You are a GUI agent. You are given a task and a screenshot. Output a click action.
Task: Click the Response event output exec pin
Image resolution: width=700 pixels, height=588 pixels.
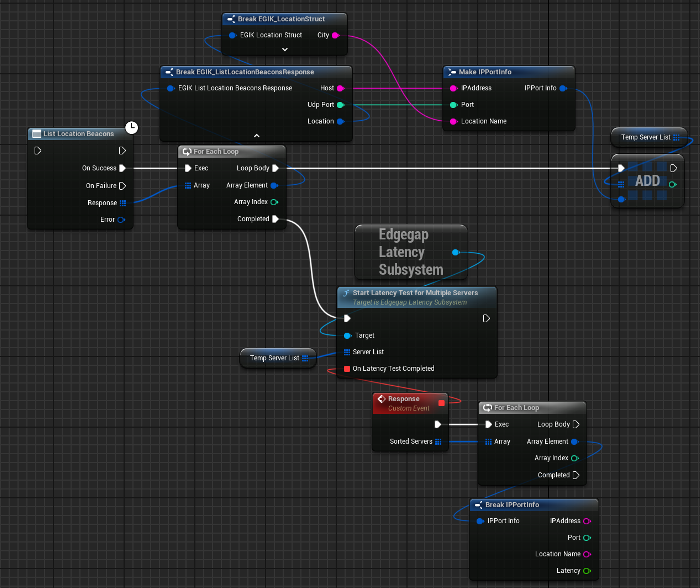tap(437, 424)
